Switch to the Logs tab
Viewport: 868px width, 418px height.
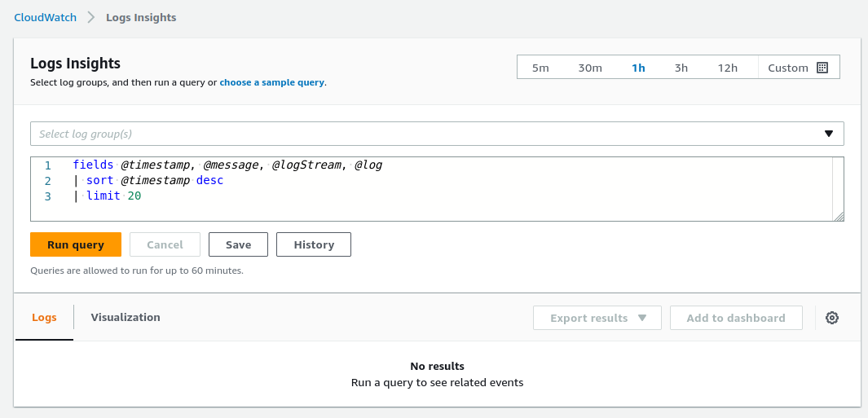click(x=44, y=317)
